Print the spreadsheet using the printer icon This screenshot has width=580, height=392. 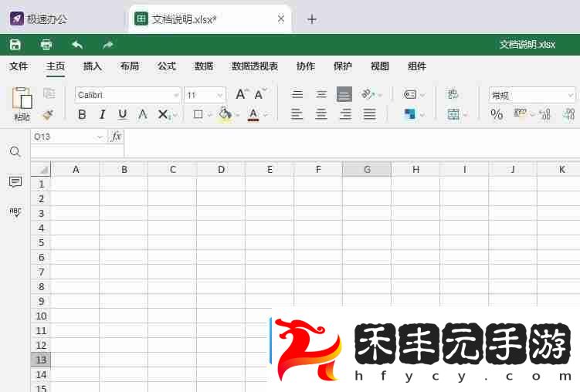(x=46, y=45)
